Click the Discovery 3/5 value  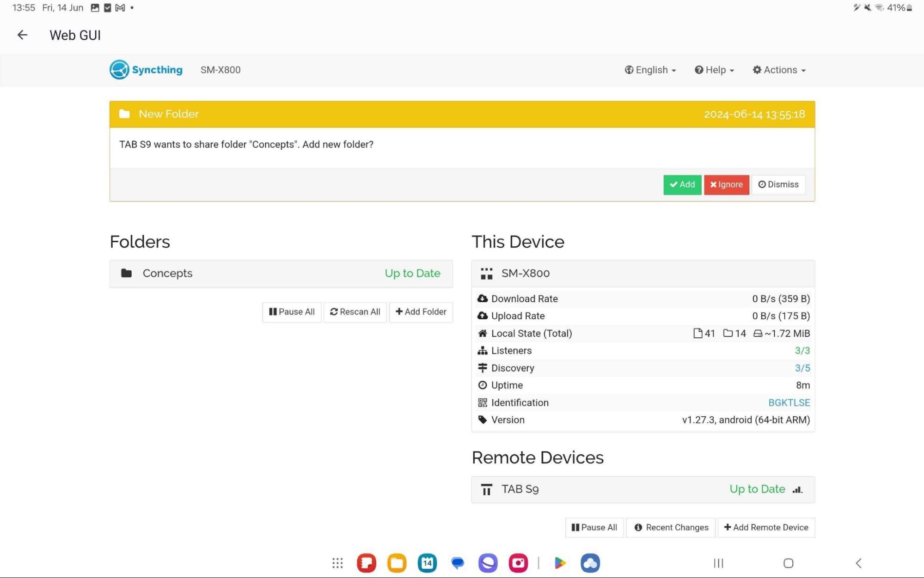coord(802,368)
